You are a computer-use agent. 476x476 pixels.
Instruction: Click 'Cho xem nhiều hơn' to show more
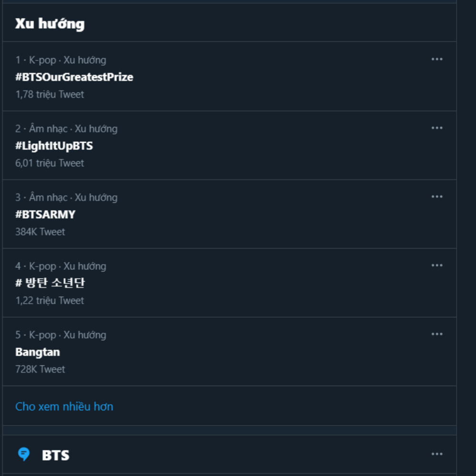pyautogui.click(x=64, y=407)
